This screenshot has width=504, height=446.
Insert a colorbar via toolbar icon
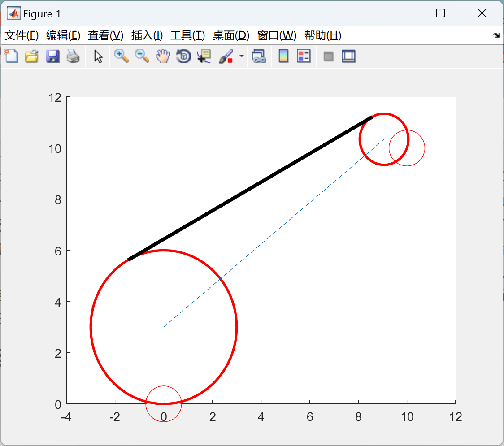tap(283, 56)
